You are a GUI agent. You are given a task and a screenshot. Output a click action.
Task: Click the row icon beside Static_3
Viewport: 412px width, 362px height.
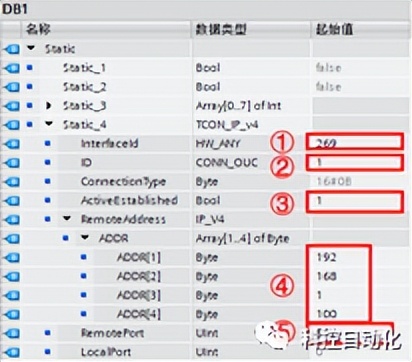tap(11, 106)
